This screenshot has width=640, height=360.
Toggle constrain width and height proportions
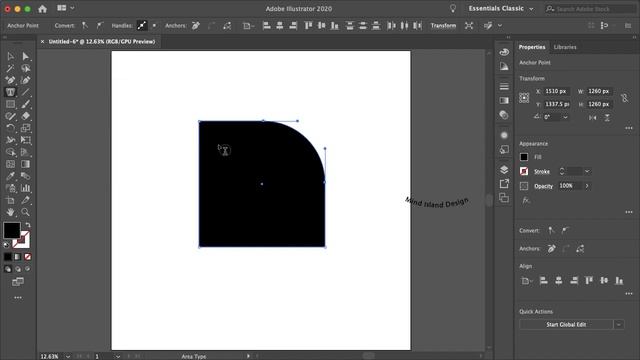point(624,98)
